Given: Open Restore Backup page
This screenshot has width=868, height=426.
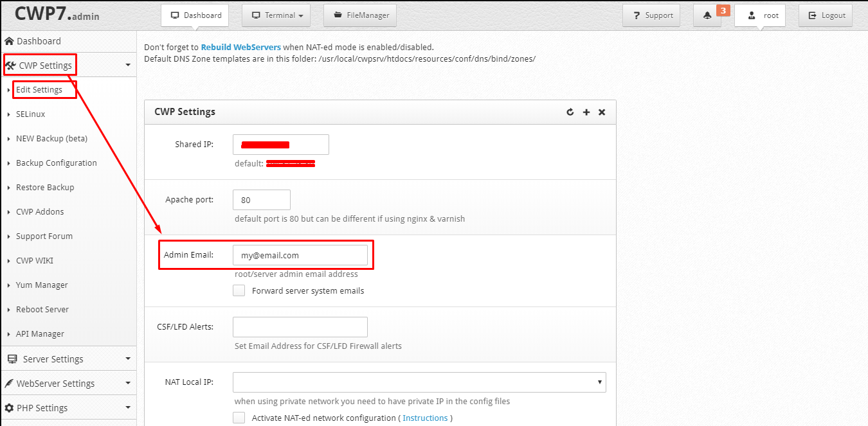Looking at the screenshot, I should pyautogui.click(x=45, y=188).
